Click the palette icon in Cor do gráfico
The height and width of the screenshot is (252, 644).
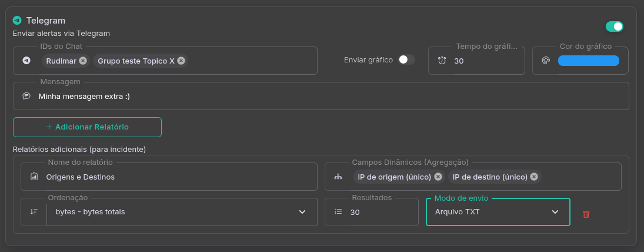pos(546,61)
